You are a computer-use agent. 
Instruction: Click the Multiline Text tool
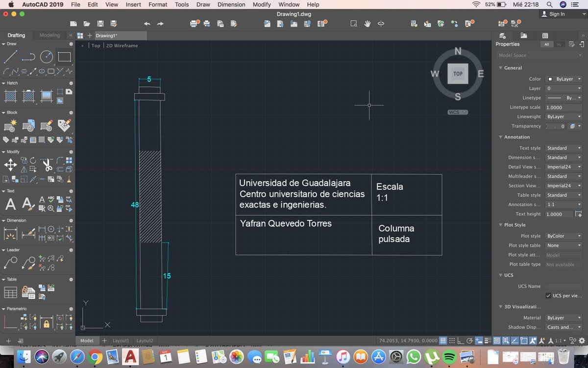pos(10,204)
